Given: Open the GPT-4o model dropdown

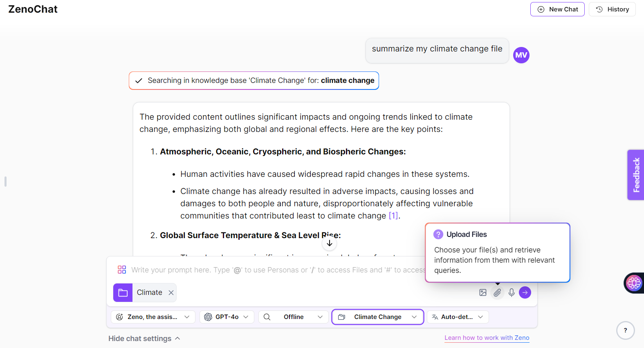Looking at the screenshot, I should tap(227, 317).
